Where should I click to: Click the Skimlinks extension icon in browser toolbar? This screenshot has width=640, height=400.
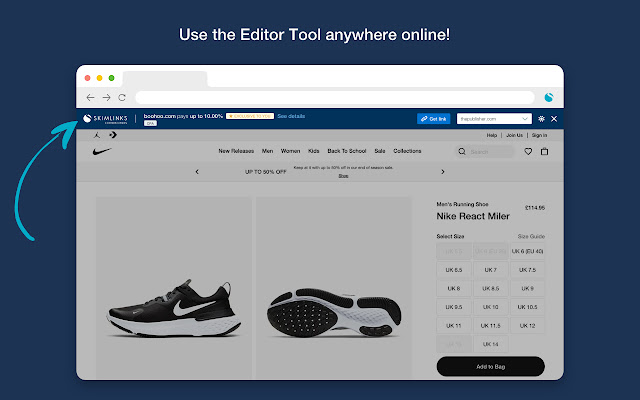549,97
